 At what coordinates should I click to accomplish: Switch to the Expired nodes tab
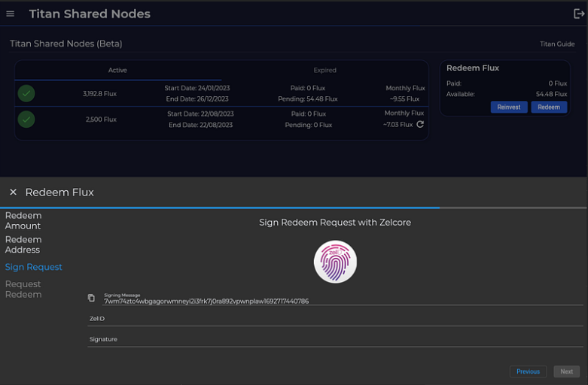click(324, 71)
